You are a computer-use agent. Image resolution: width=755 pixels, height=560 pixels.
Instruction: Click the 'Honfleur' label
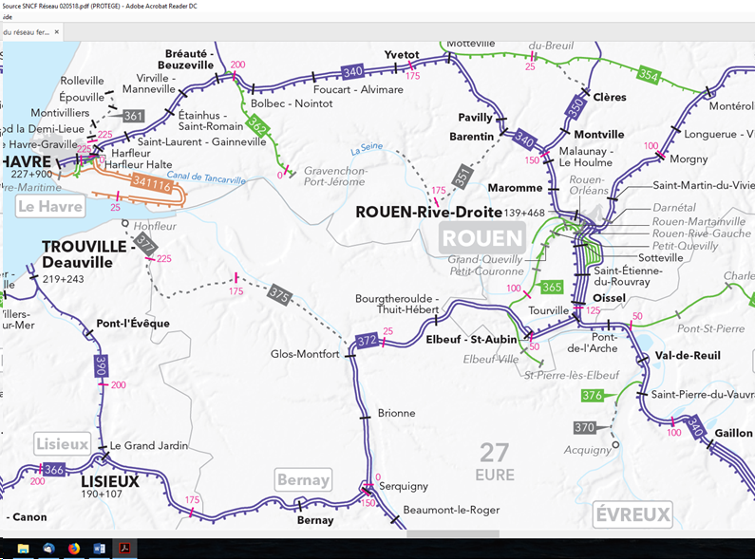pyautogui.click(x=155, y=226)
